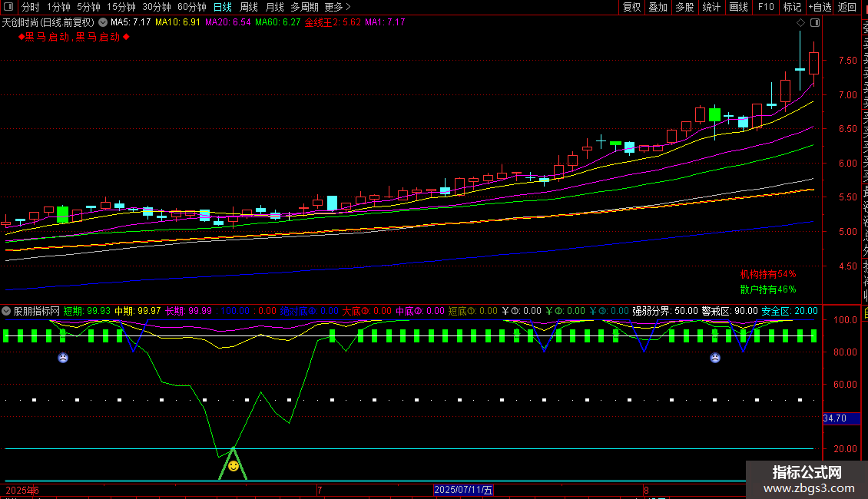Screen dimensions: 868x499
Task: Click the month 8 label on the time axis
Action: coord(646,491)
